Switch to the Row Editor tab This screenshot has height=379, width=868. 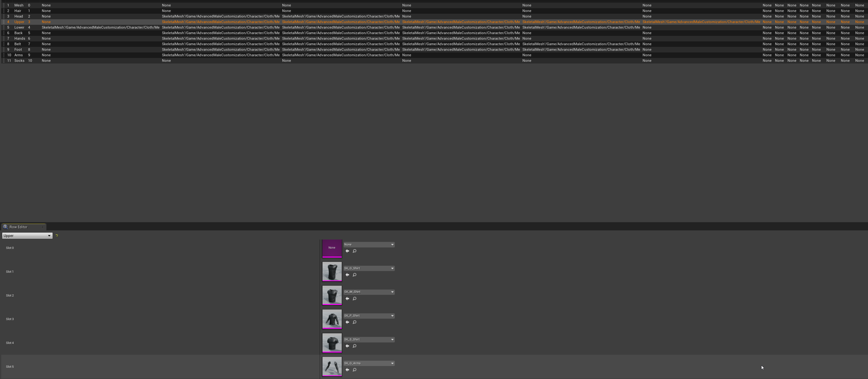(19, 227)
